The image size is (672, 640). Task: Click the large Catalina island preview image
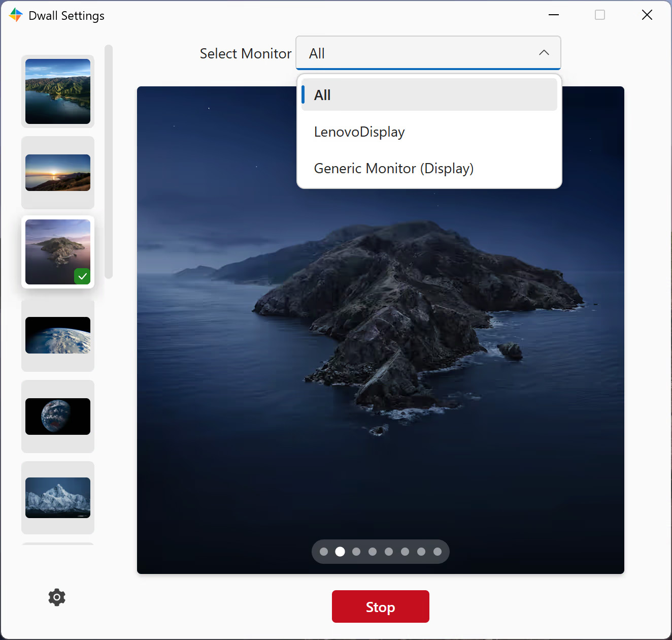381,330
